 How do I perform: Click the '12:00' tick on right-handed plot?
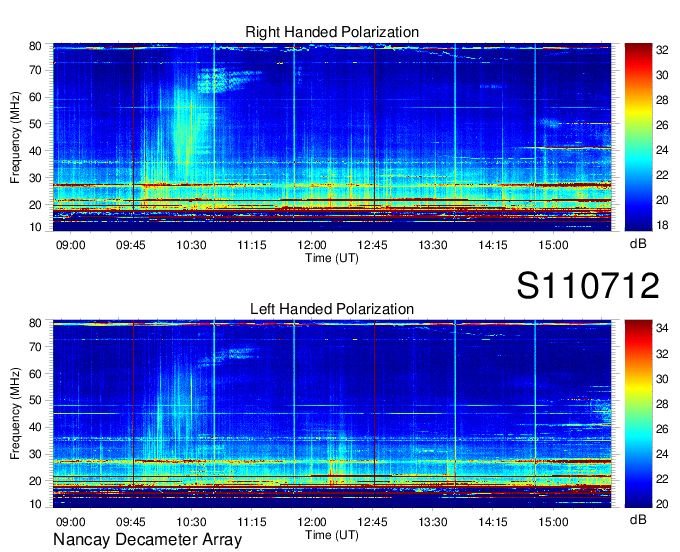312,245
